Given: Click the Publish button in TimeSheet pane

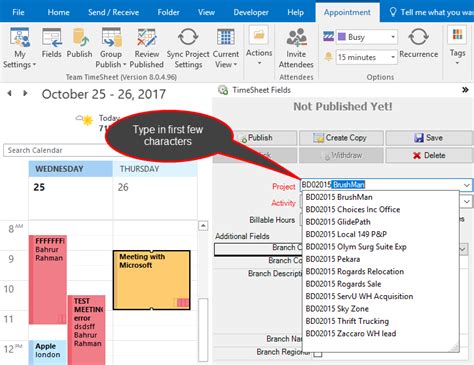Looking at the screenshot, I should [260, 138].
